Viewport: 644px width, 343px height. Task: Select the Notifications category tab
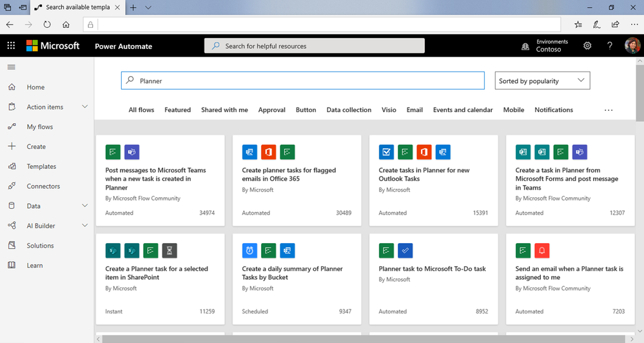tap(554, 110)
